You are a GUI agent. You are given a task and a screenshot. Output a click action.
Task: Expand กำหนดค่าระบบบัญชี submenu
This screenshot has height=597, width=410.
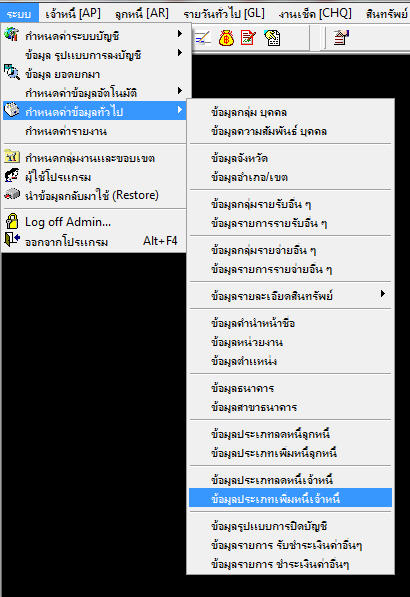pyautogui.click(x=94, y=36)
